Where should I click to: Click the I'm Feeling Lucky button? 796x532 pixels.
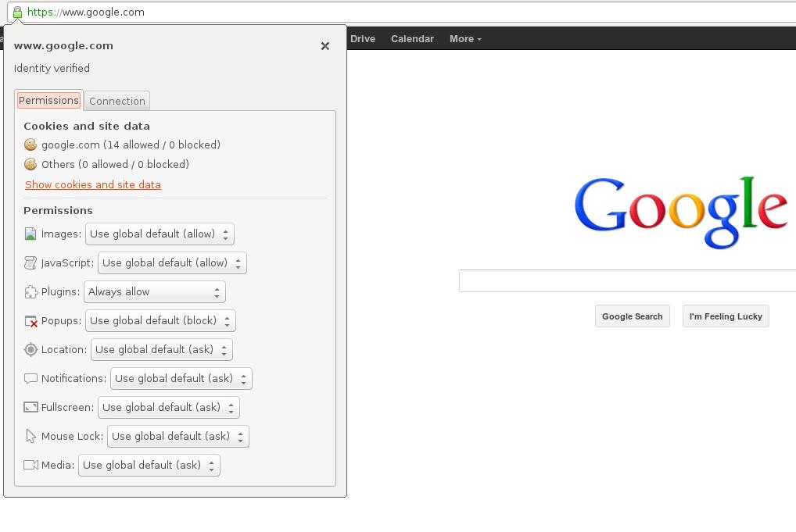point(726,316)
